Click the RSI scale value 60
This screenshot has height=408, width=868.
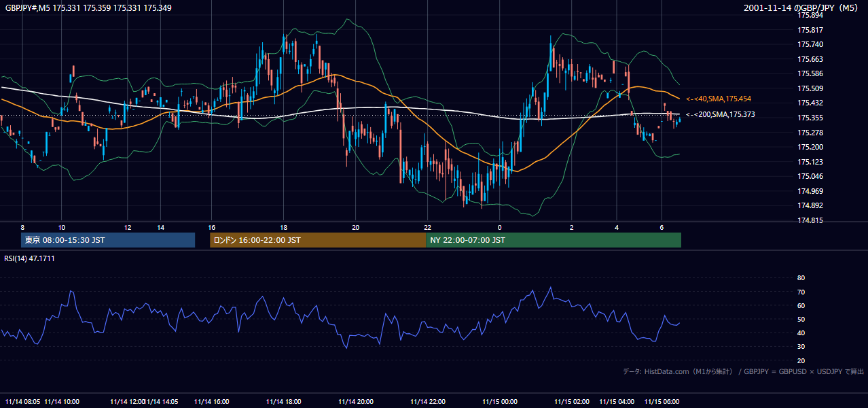(801, 305)
